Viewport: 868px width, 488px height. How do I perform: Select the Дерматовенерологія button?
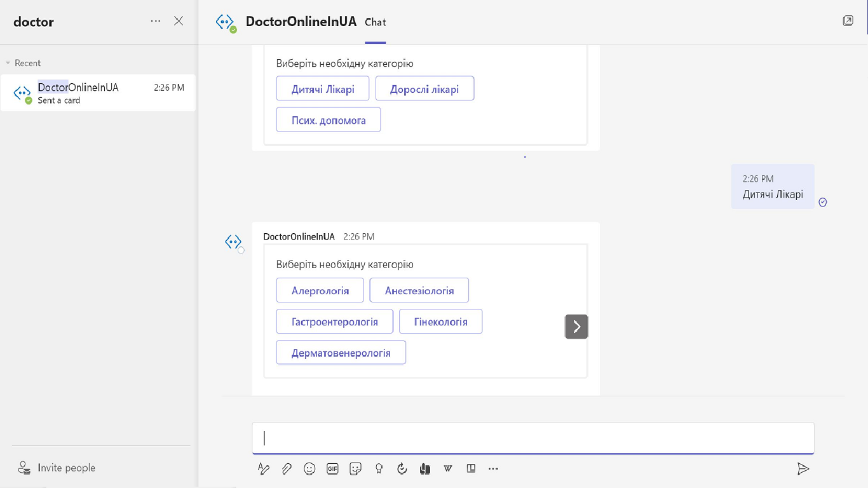[x=341, y=353]
